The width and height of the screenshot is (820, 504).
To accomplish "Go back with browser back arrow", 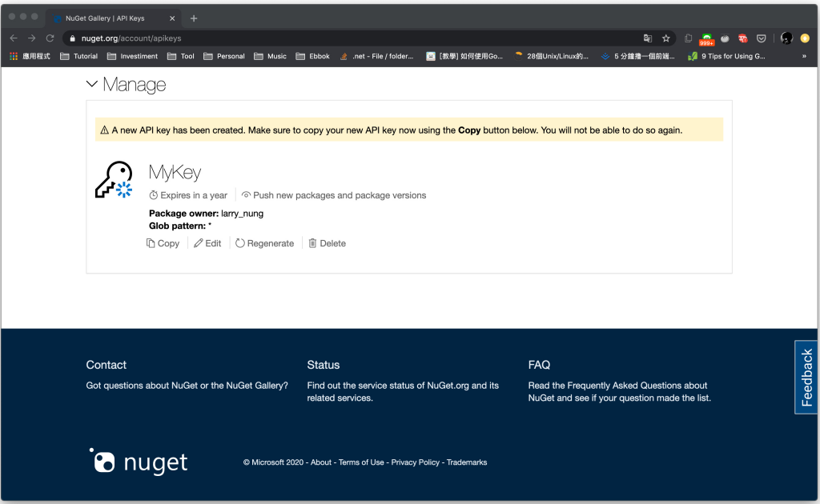I will click(x=14, y=38).
